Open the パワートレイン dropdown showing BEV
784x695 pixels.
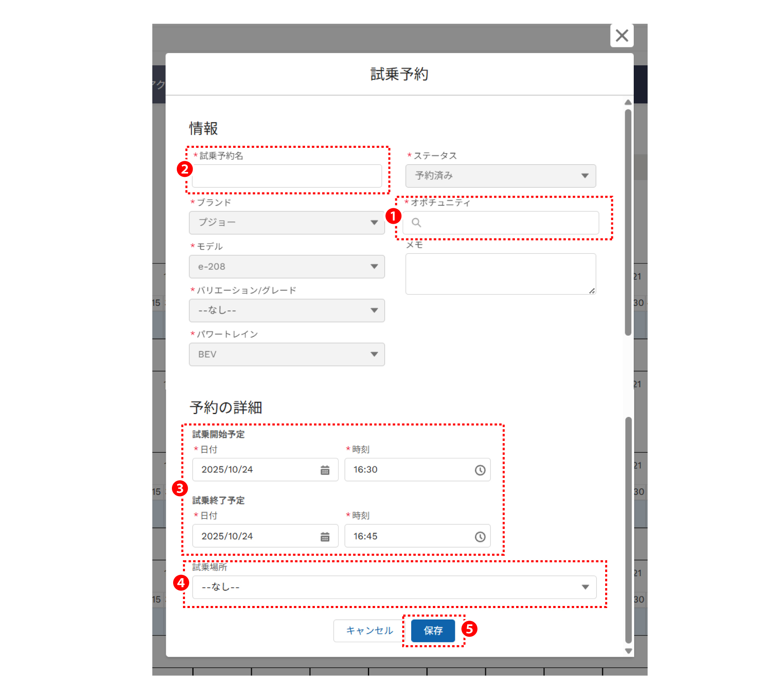[287, 354]
